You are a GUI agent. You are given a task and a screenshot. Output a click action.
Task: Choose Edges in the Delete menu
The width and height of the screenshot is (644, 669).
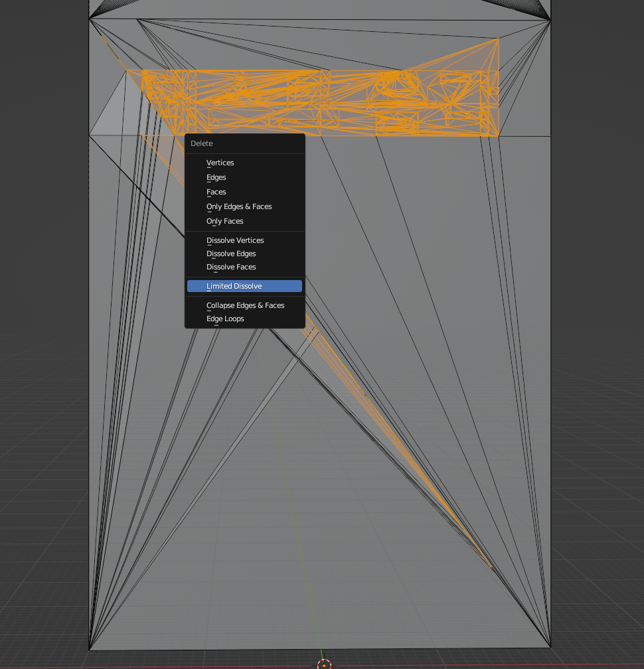coord(244,177)
